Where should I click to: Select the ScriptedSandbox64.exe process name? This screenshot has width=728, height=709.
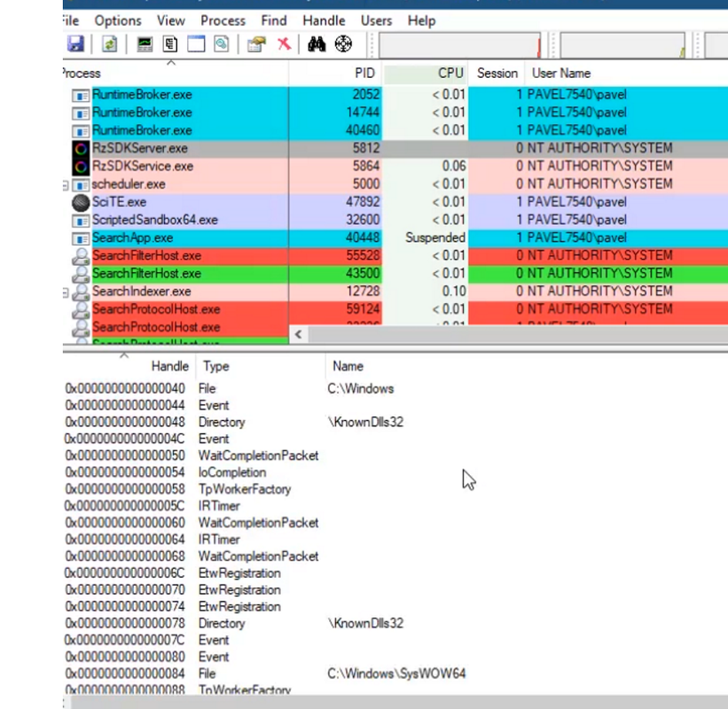click(155, 220)
